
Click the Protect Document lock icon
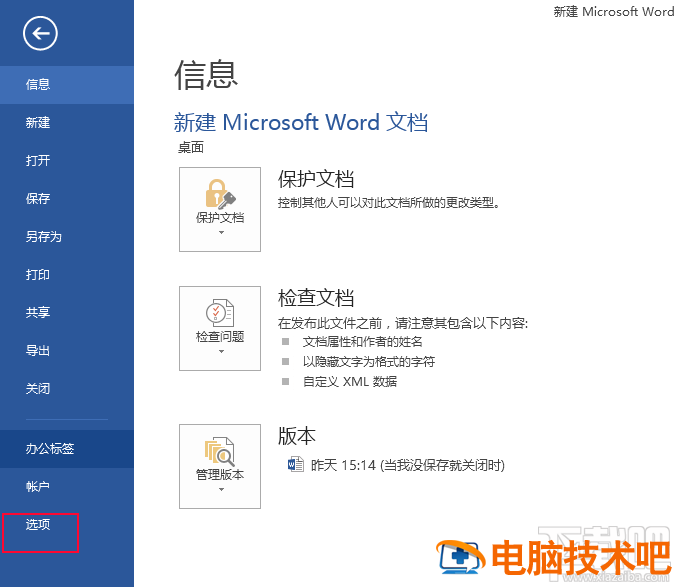pos(220,193)
